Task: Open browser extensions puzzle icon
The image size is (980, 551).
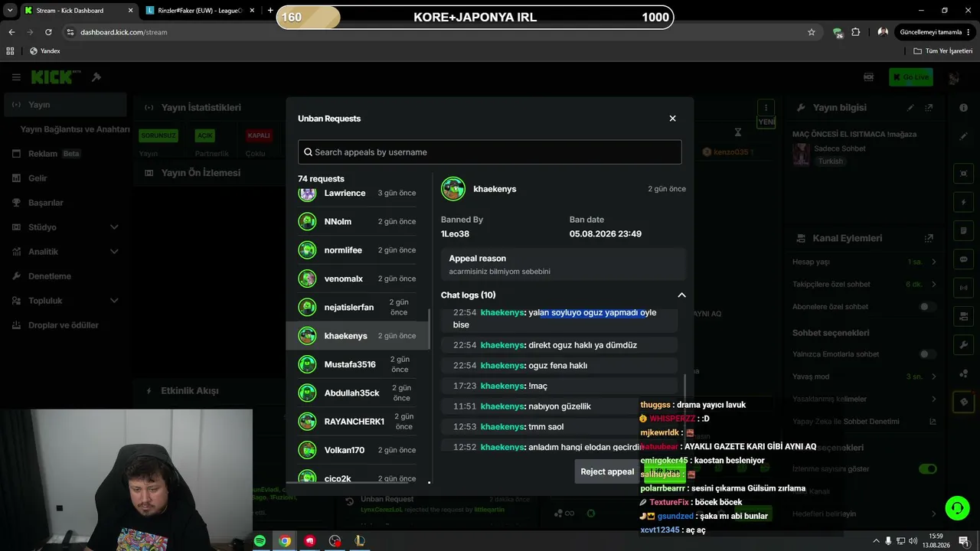Action: tap(856, 32)
